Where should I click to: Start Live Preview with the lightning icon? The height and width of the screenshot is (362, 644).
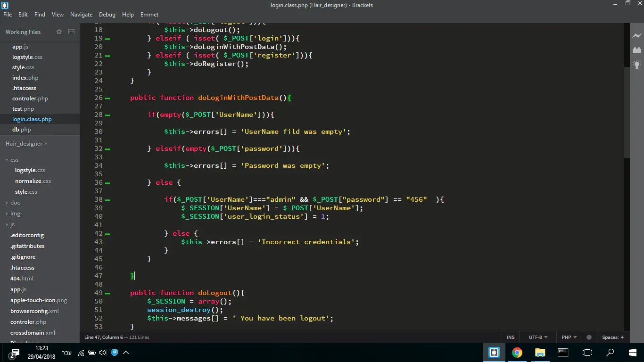tap(637, 36)
